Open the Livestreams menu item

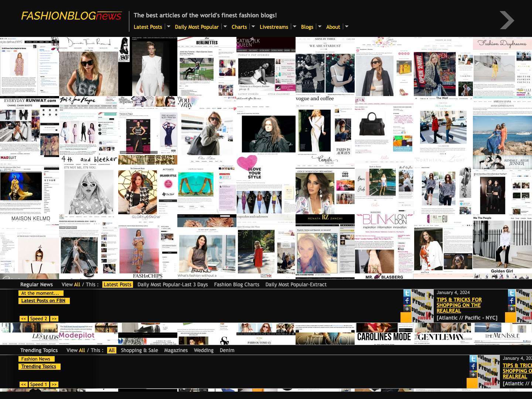(274, 27)
